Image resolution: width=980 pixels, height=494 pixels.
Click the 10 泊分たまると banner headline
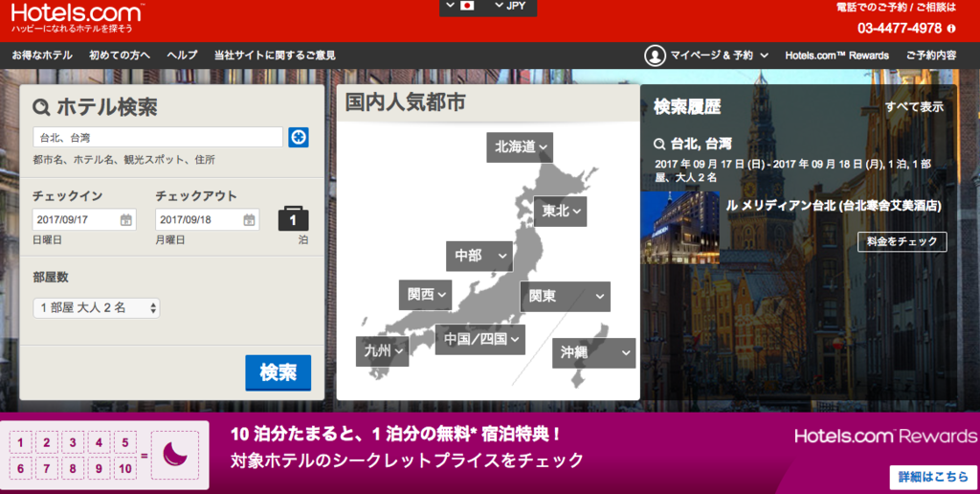click(396, 434)
